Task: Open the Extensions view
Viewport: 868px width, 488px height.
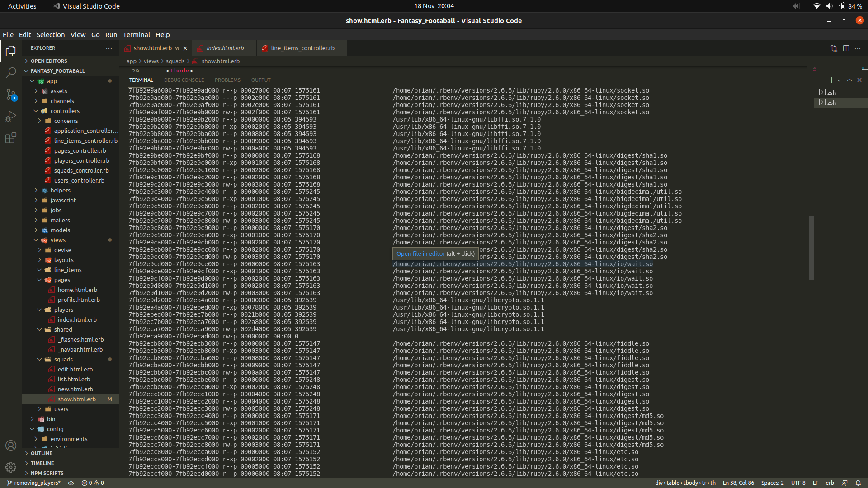Action: [11, 138]
